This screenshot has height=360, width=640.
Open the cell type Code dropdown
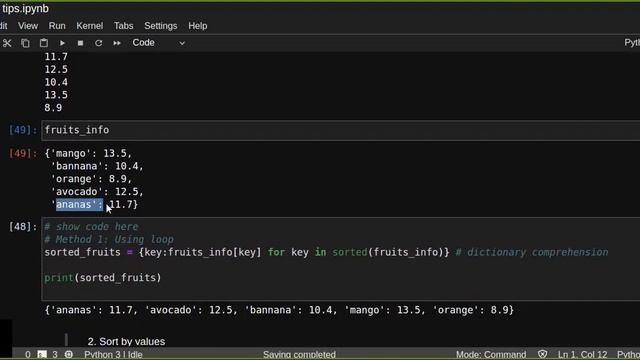[158, 43]
